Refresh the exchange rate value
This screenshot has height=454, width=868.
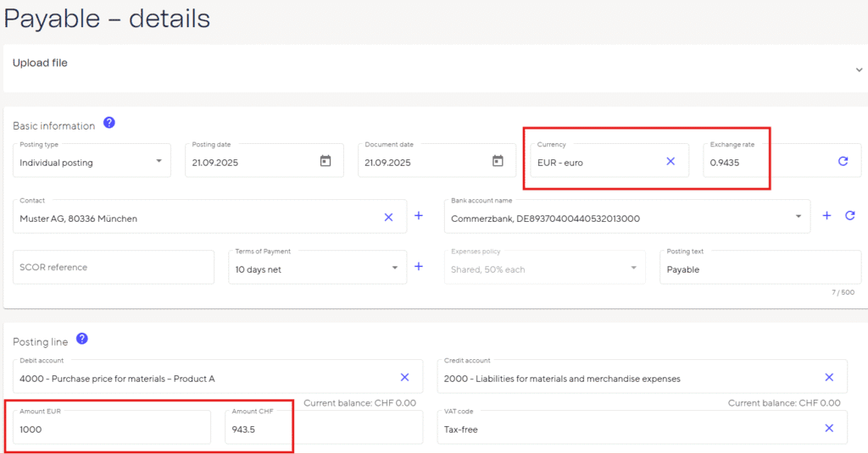tap(843, 161)
